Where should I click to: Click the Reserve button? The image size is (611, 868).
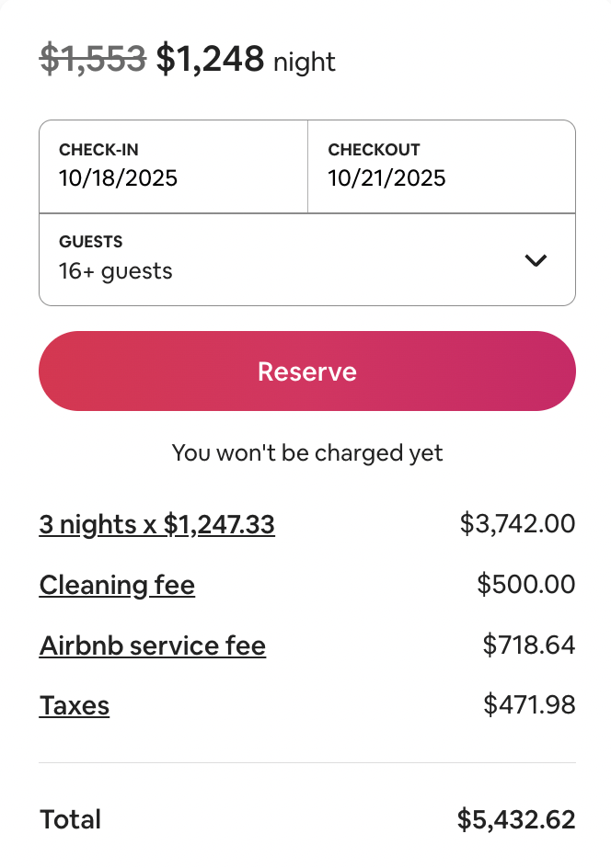306,371
